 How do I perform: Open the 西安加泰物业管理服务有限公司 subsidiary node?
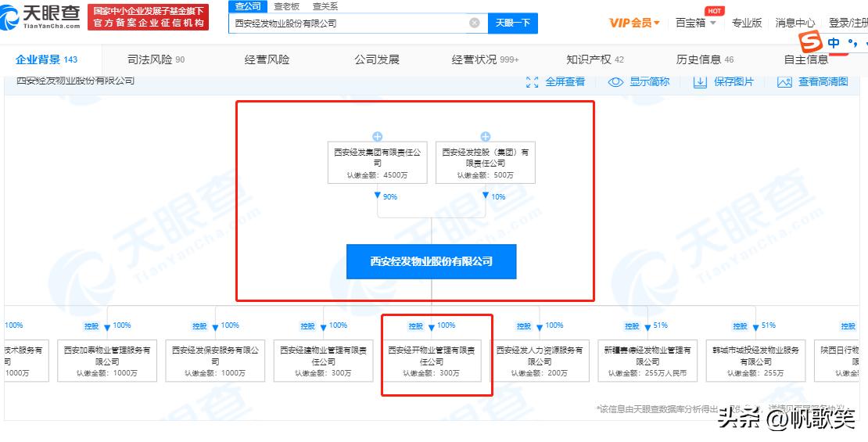(x=107, y=361)
